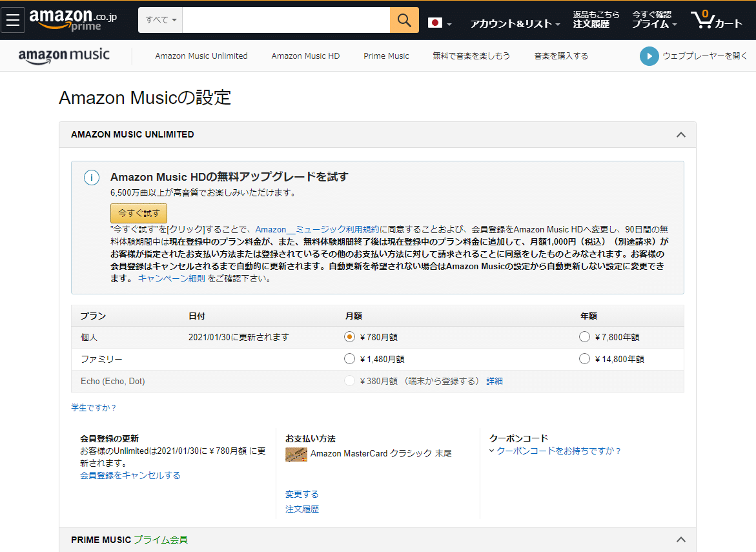This screenshot has width=756, height=552.
Task: Open the Amazon ミュージック利用規約 link
Action: 317,229
